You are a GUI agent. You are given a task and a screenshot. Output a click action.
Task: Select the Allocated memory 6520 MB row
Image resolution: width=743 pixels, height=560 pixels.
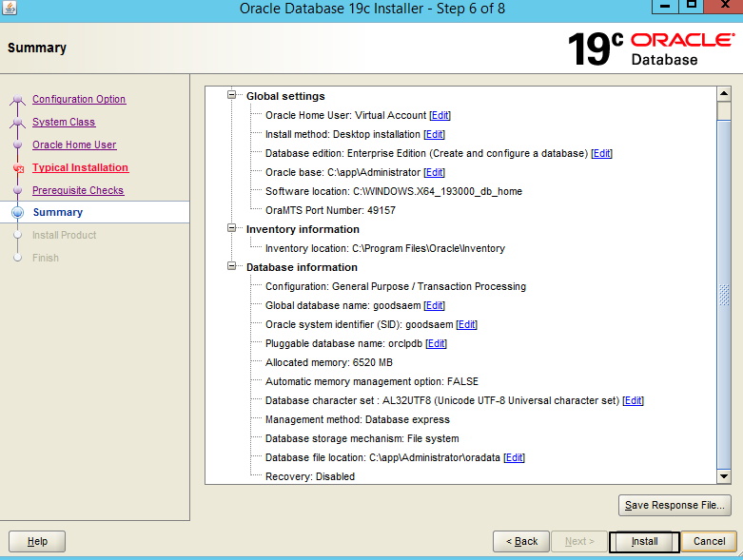(329, 362)
